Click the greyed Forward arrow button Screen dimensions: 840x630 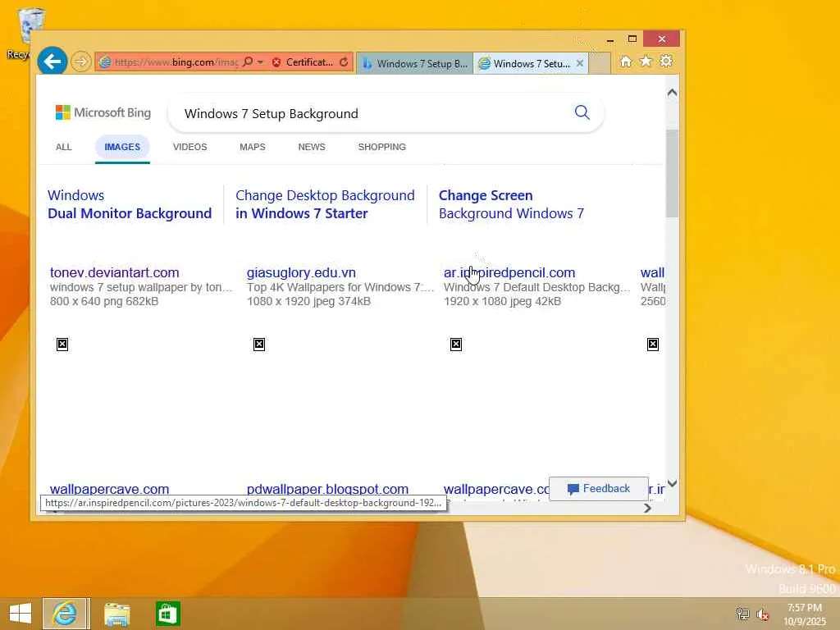[81, 62]
